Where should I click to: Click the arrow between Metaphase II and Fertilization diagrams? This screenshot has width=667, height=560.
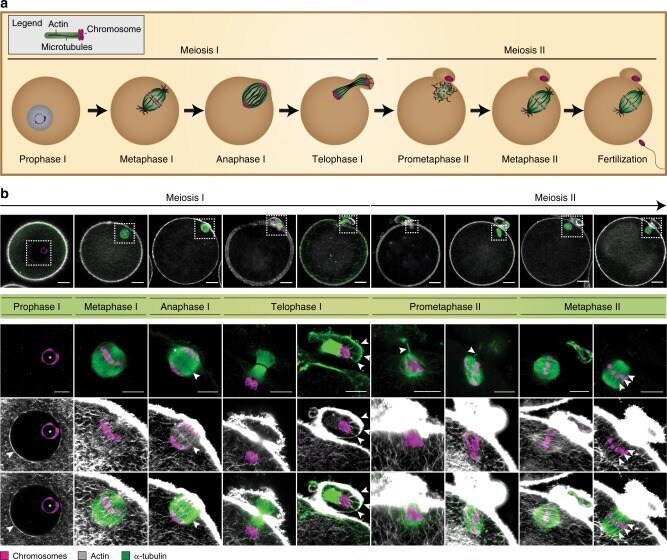pos(573,111)
